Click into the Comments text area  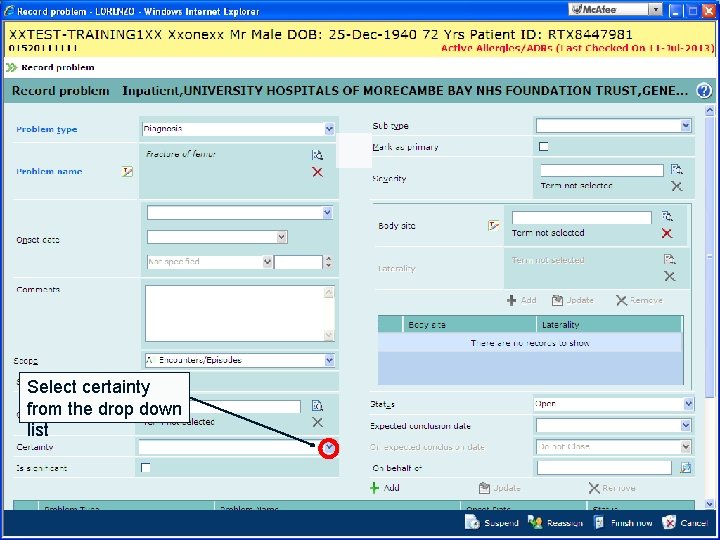[x=235, y=314]
